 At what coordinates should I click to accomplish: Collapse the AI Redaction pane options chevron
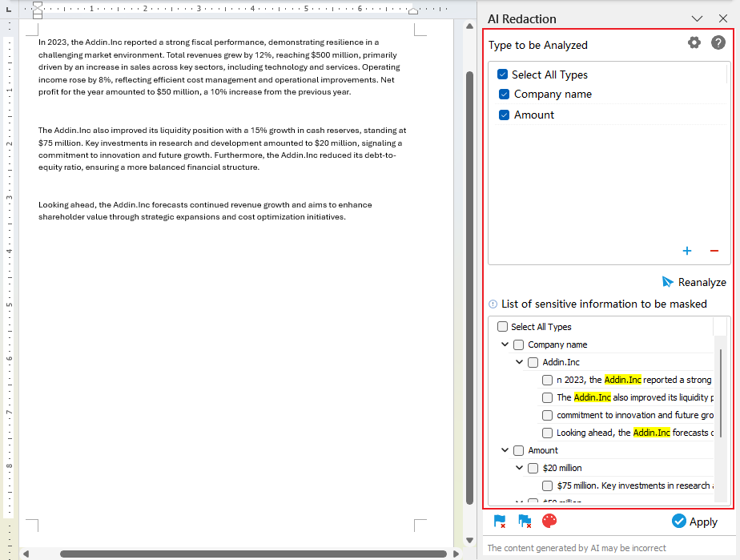pos(697,19)
